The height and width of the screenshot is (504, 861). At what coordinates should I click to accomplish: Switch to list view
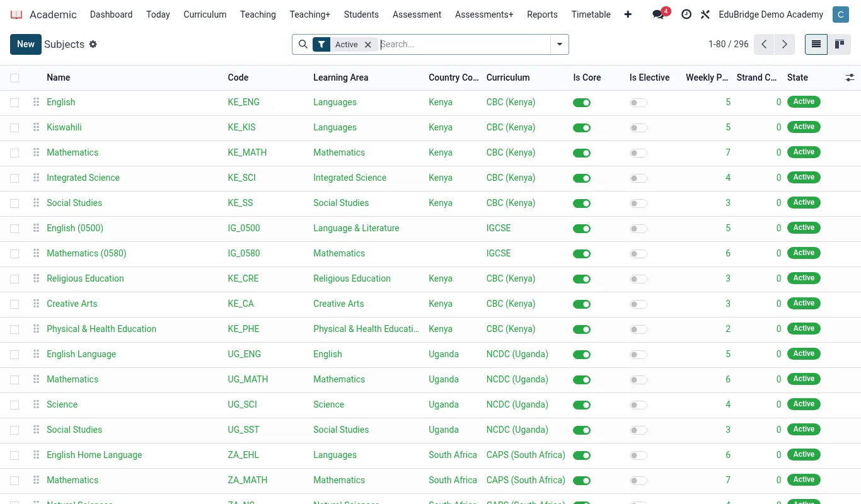[x=816, y=44]
